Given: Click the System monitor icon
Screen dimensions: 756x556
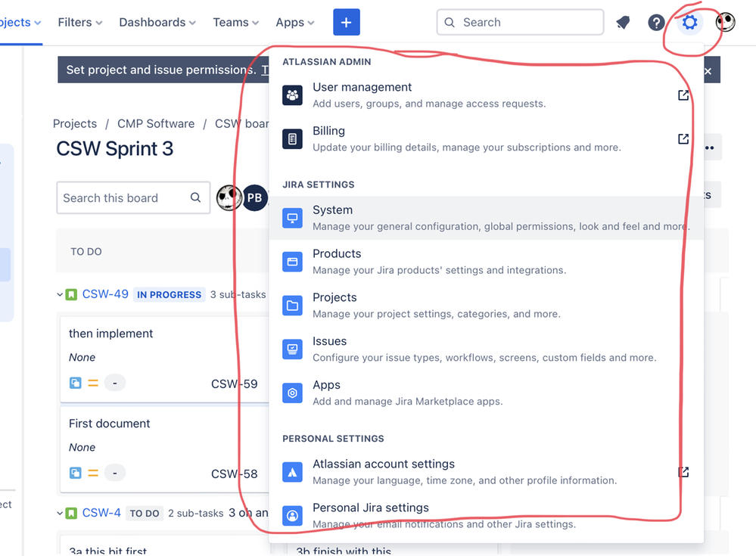Looking at the screenshot, I should tap(292, 219).
